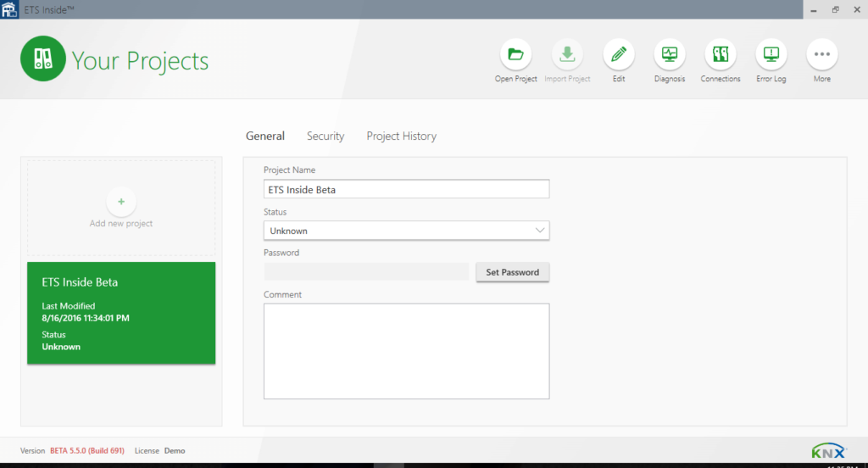Switch to the Security tab
The image size is (868, 468).
point(325,136)
